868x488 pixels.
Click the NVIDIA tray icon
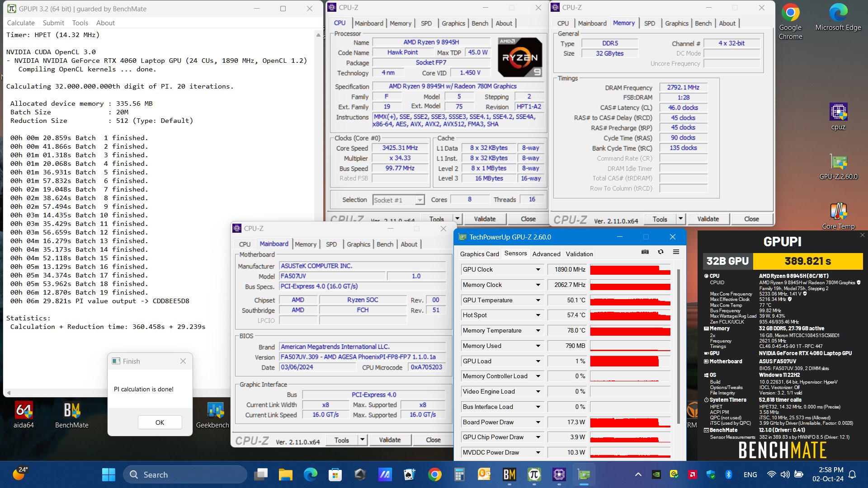point(656,474)
